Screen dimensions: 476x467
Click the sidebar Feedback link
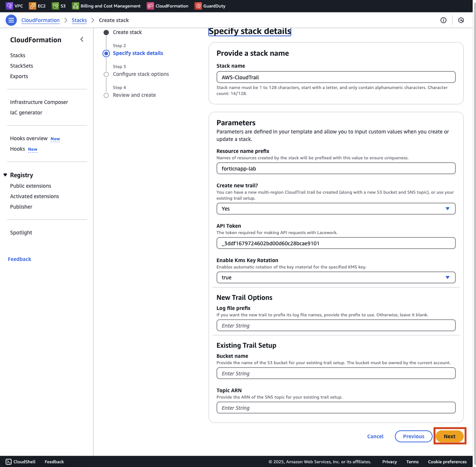click(x=19, y=259)
